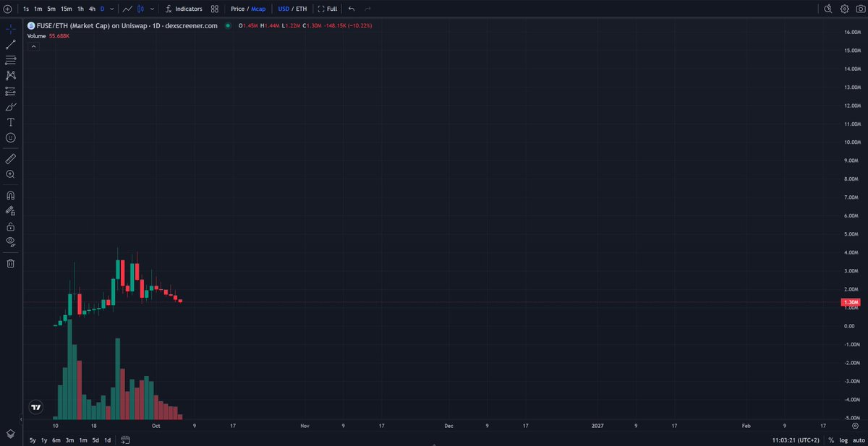Open the go to date calendar icon
868x446 pixels.
[x=124, y=439]
